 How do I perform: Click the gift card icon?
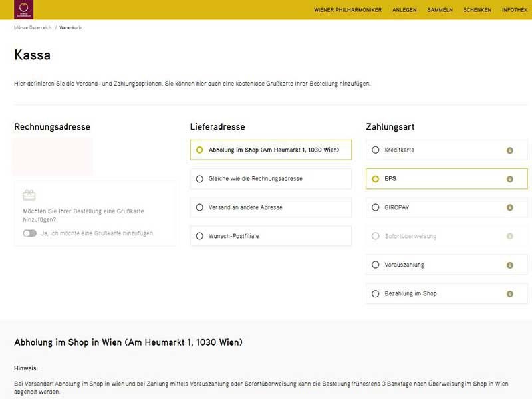click(29, 196)
